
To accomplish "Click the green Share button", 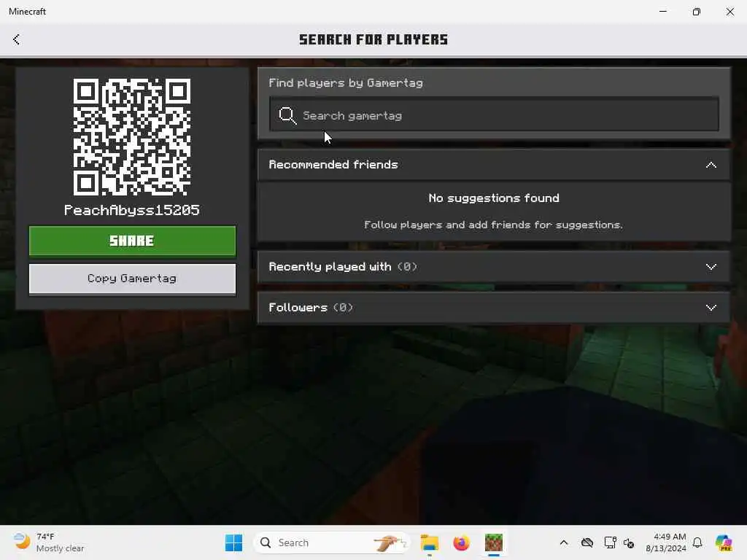I will coord(133,241).
